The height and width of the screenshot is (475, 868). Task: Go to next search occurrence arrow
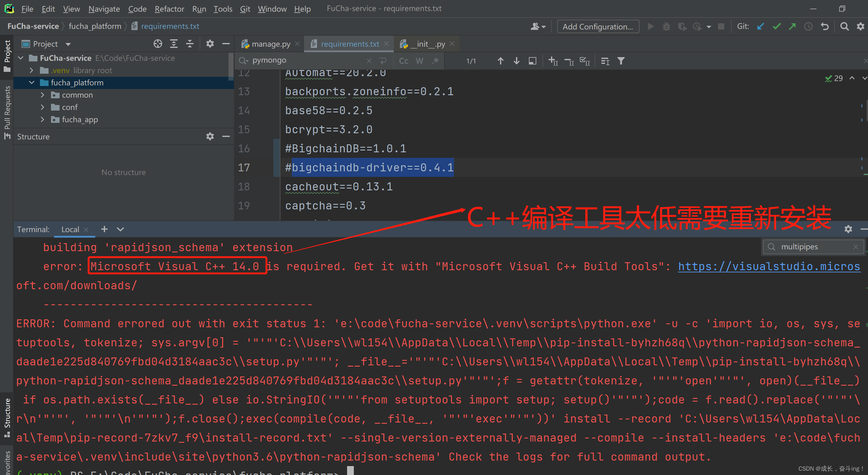click(516, 61)
